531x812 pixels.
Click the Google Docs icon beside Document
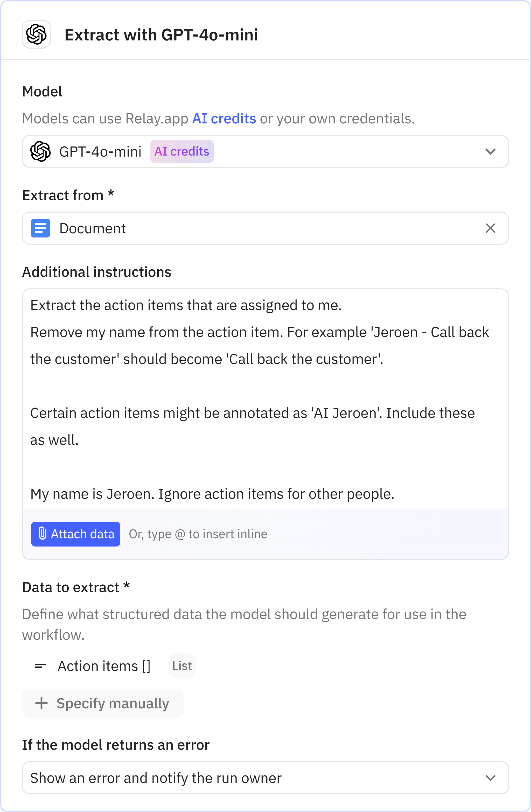[41, 228]
